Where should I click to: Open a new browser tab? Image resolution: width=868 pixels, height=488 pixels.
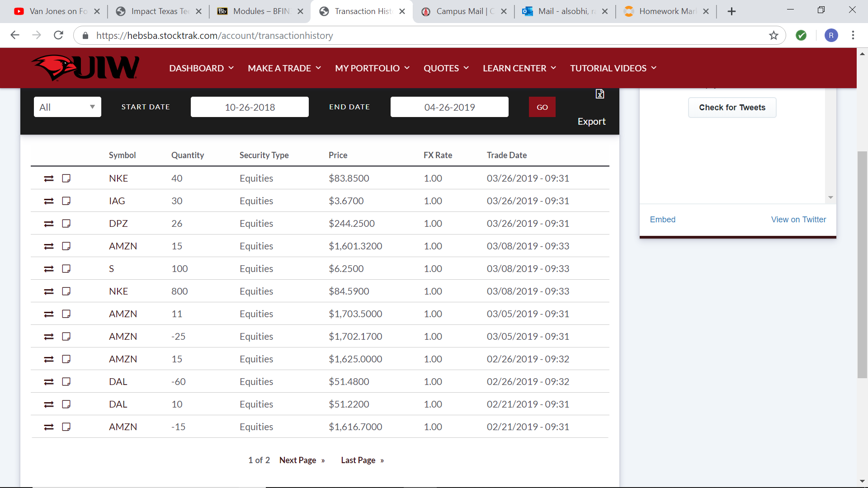(731, 11)
